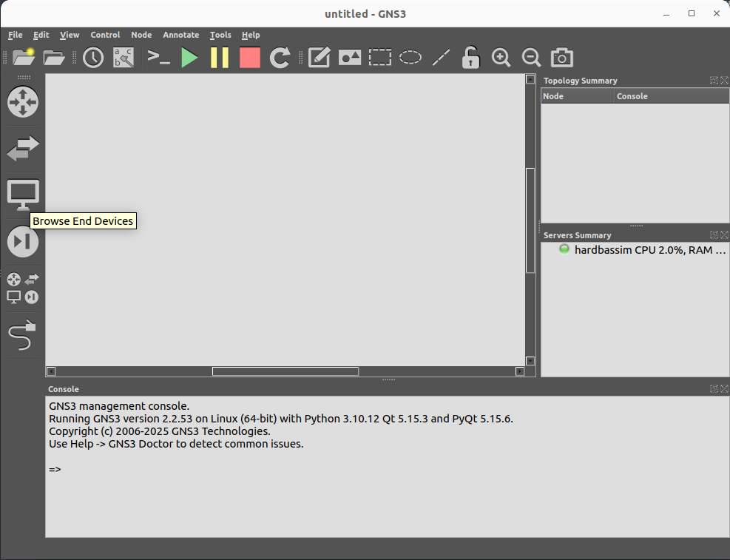Take a screenshot with camera icon
This screenshot has height=560, width=730.
[562, 58]
